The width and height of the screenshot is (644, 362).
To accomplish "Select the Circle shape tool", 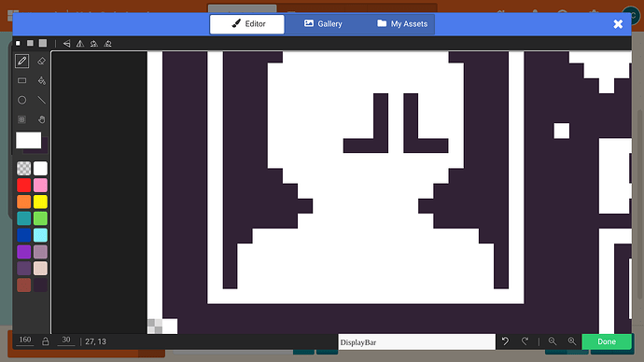I will [22, 100].
